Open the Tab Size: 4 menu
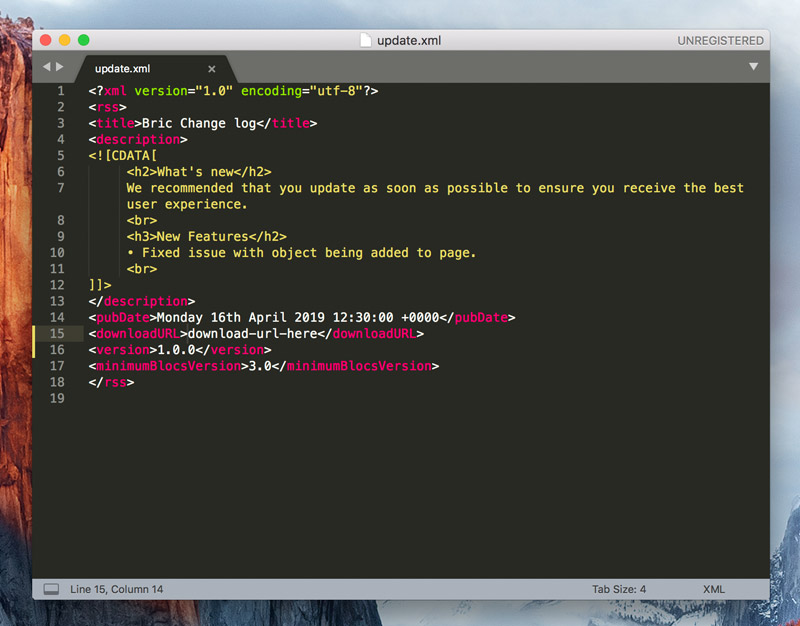The image size is (800, 626). pos(619,589)
